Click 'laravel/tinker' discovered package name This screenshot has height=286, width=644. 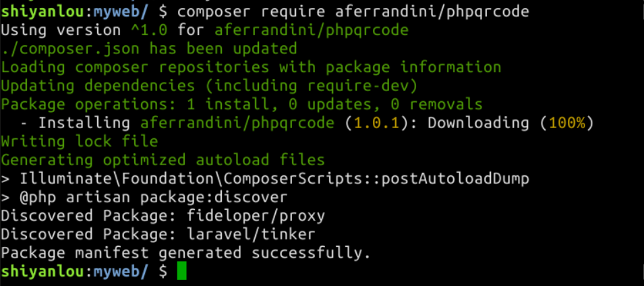point(251,234)
